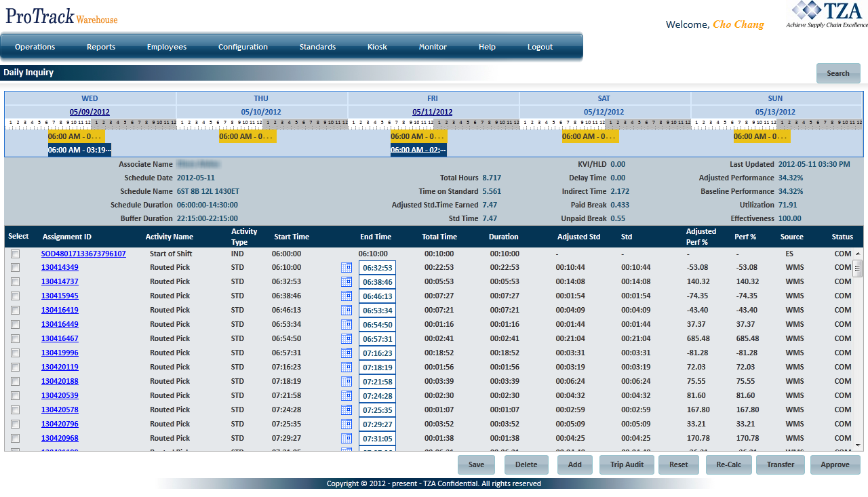This screenshot has width=868, height=497.
Task: Select checkbox for assignment 130414349
Action: pyautogui.click(x=15, y=268)
